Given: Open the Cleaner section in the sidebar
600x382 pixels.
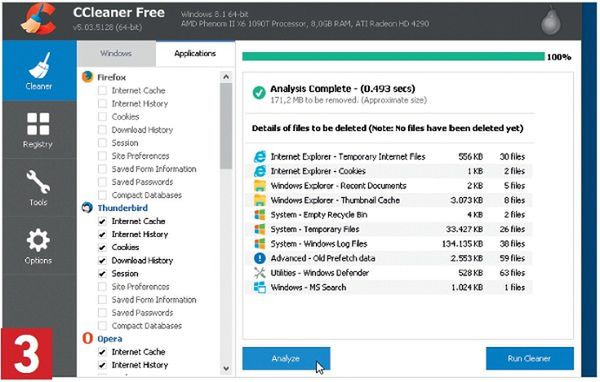Looking at the screenshot, I should (x=39, y=71).
